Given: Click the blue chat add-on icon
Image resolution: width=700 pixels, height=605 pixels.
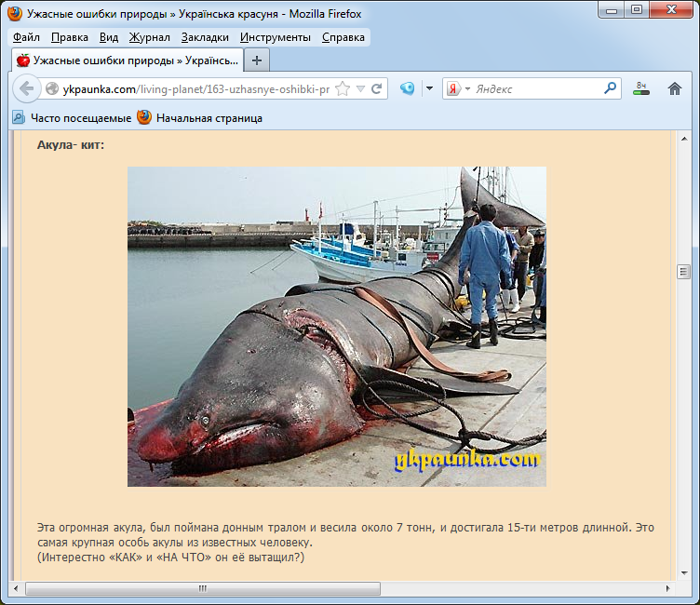Looking at the screenshot, I should point(407,89).
